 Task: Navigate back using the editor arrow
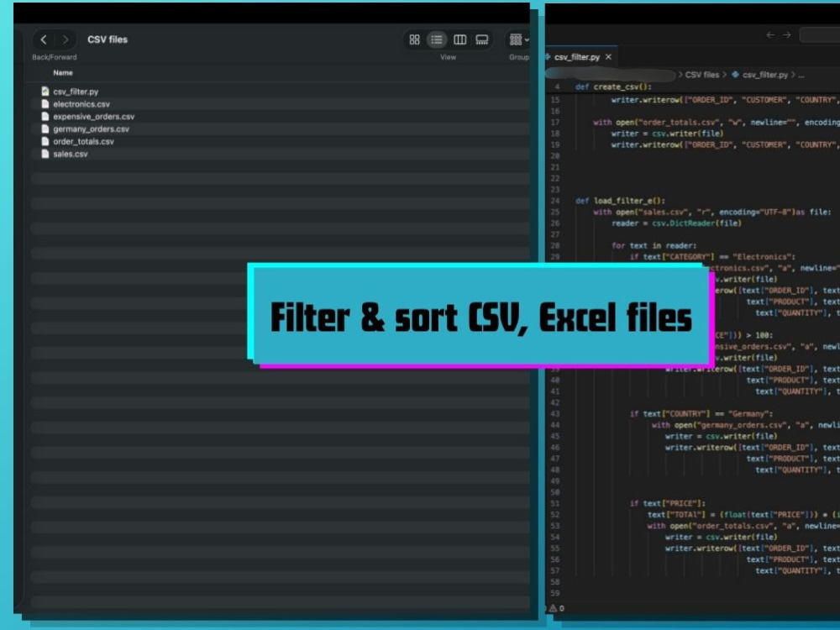pyautogui.click(x=770, y=34)
